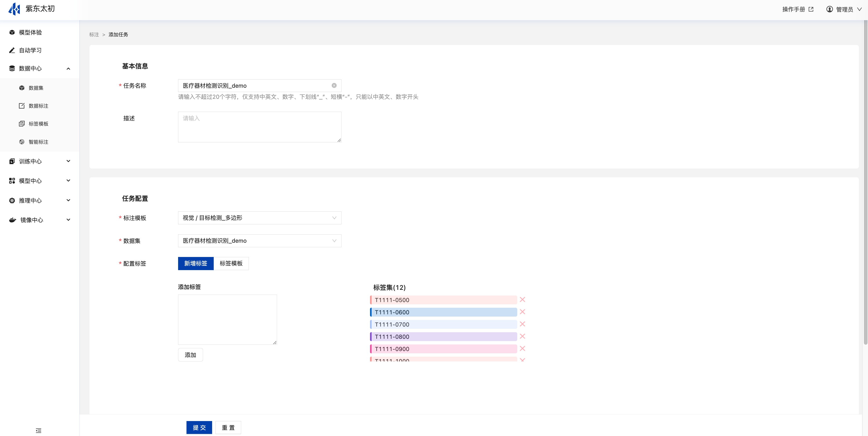Viewport: 868px width, 436px height.
Task: Click the 数据标注 edit icon
Action: click(22, 106)
